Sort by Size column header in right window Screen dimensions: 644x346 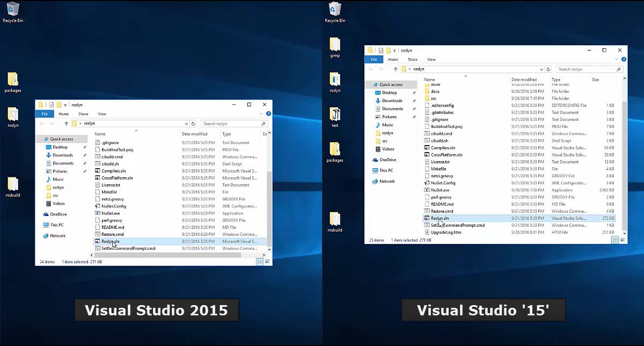(x=595, y=80)
